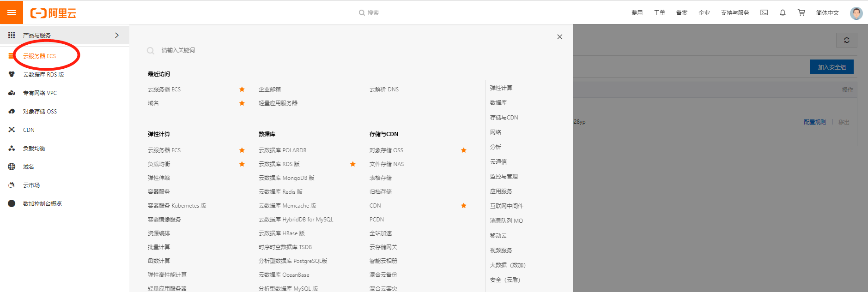Select 云服务器 ECS in left sidebar
The width and height of the screenshot is (868, 292).
tap(65, 56)
